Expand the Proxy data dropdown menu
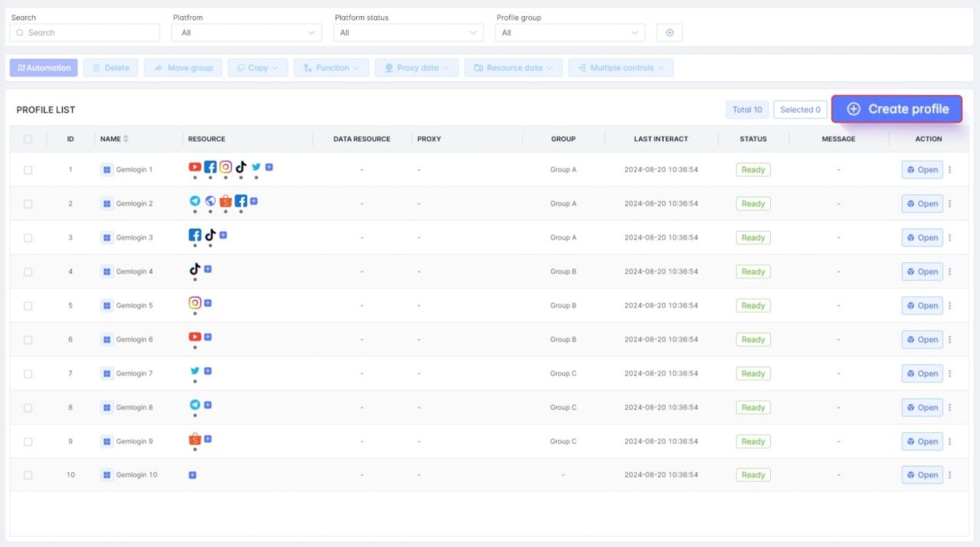980x547 pixels. click(x=416, y=68)
